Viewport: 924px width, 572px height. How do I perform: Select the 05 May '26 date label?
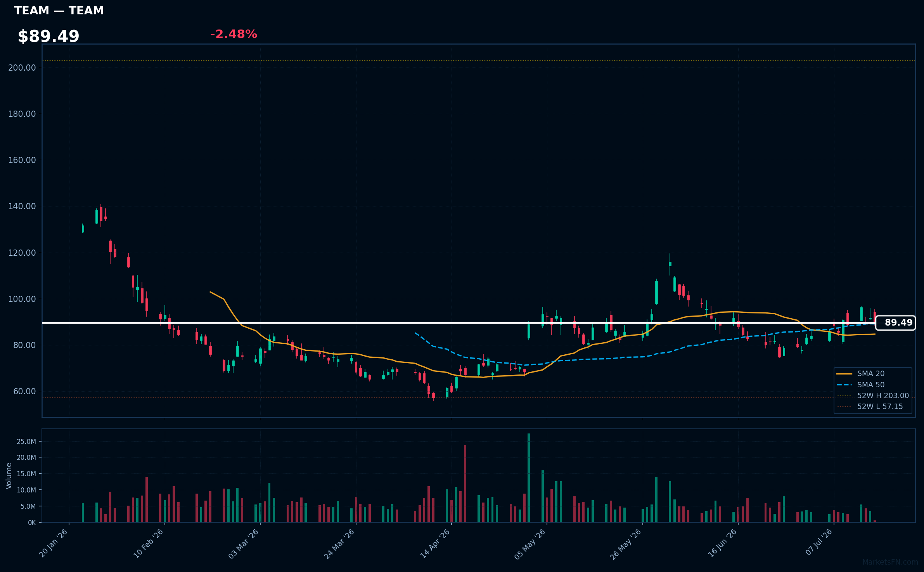[530, 544]
